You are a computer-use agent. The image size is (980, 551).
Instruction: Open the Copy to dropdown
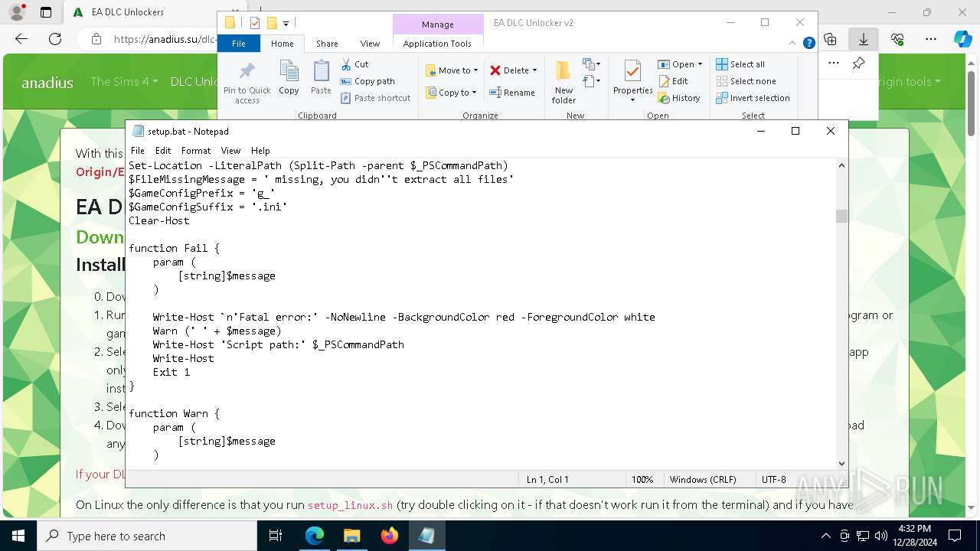coord(451,93)
